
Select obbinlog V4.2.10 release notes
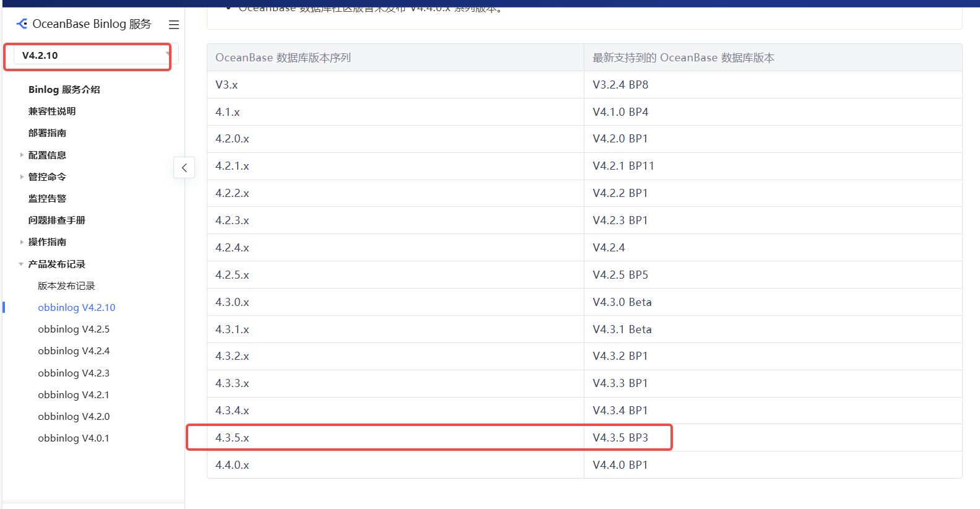(x=77, y=308)
